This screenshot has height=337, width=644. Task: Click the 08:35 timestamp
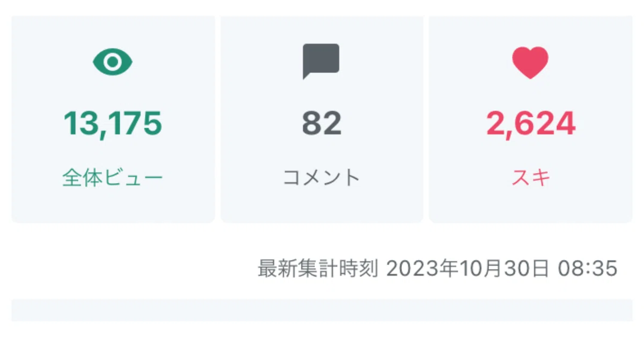coord(588,268)
